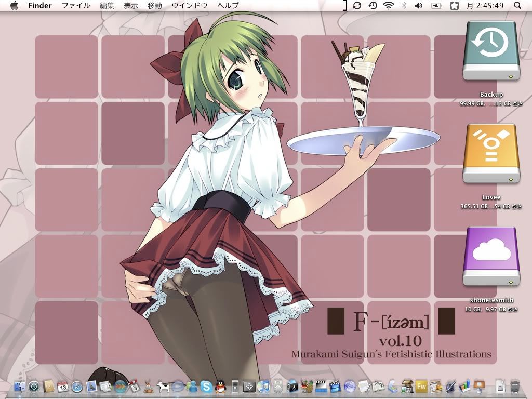Launch the blue clapperboard Dock app
The height and width of the screenshot is (399, 532).
pos(335,387)
